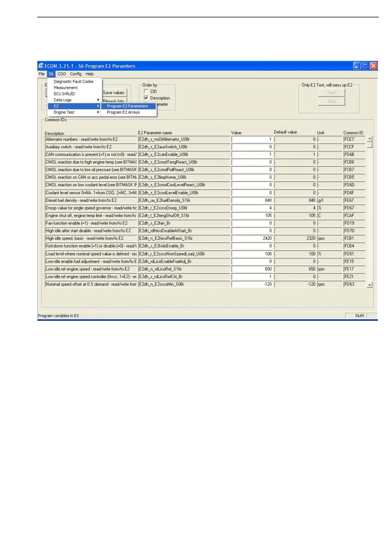Click Common ID cell FE67

coord(354,200)
